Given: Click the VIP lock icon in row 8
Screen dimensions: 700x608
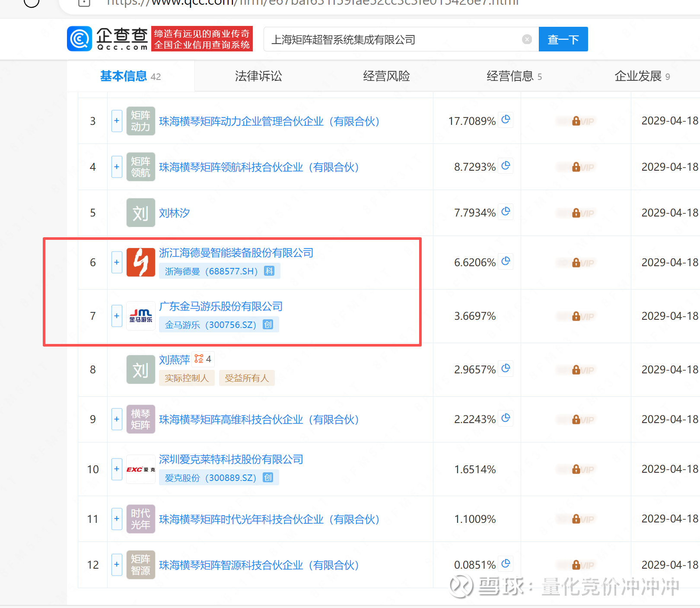Looking at the screenshot, I should (576, 369).
